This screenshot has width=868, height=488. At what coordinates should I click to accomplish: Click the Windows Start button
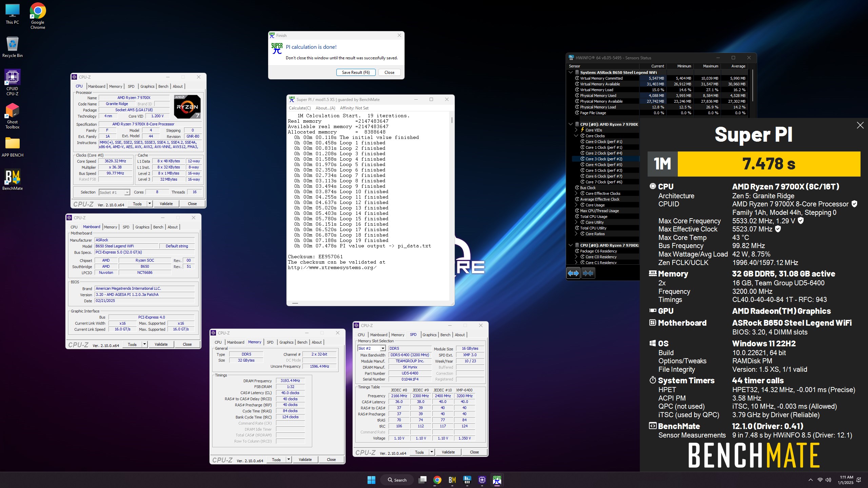(371, 480)
